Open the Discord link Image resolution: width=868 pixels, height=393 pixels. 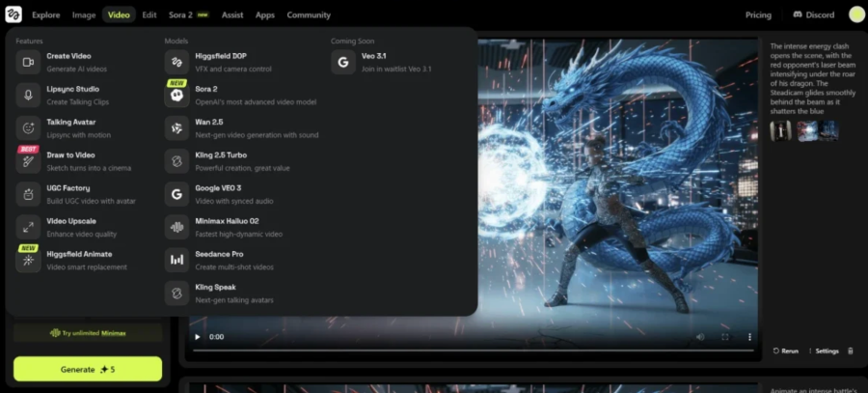tap(814, 14)
